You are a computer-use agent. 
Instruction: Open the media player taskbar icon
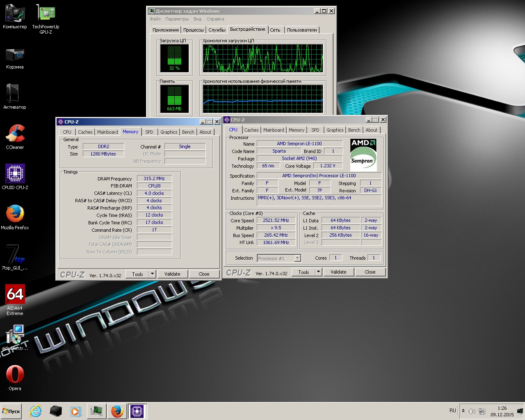click(76, 411)
